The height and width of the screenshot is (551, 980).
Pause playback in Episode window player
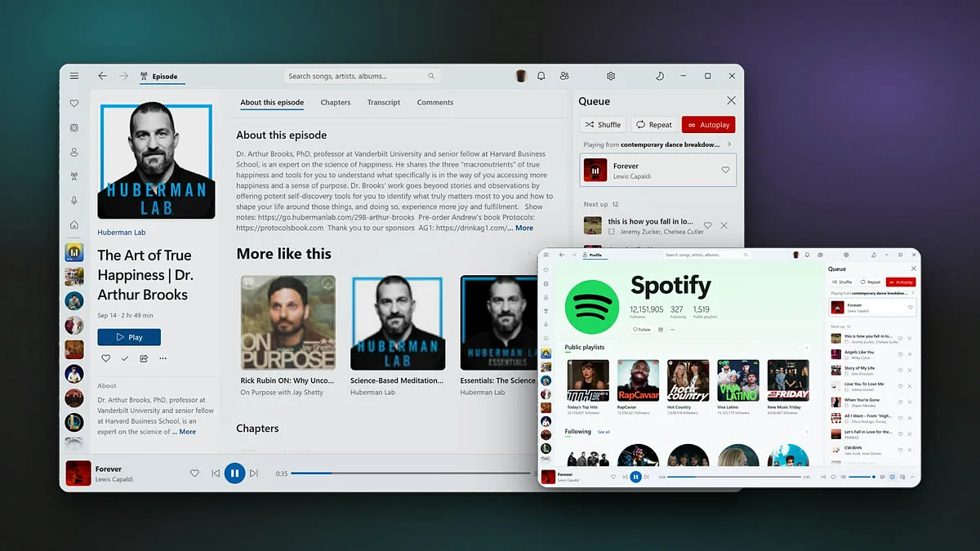click(x=234, y=473)
